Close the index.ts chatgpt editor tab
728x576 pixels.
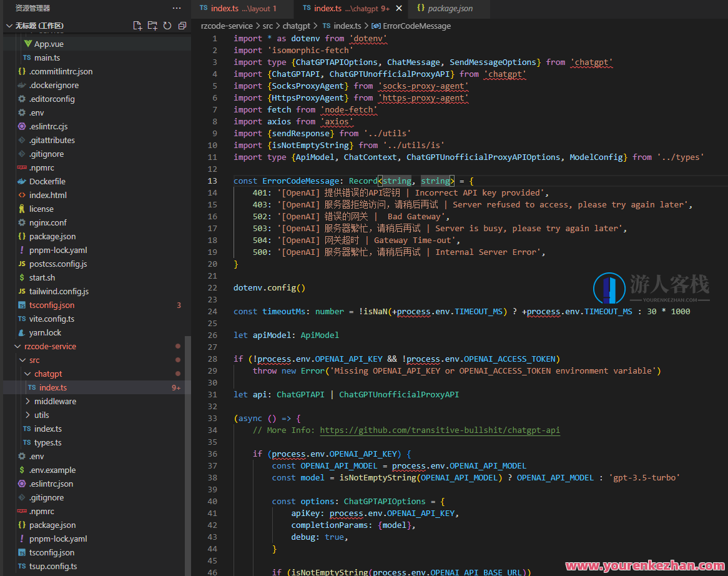(x=399, y=8)
